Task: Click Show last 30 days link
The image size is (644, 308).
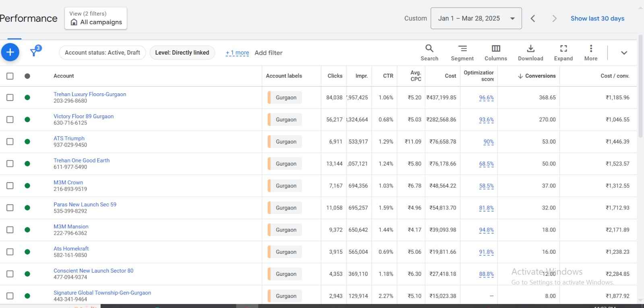Action: tap(597, 18)
